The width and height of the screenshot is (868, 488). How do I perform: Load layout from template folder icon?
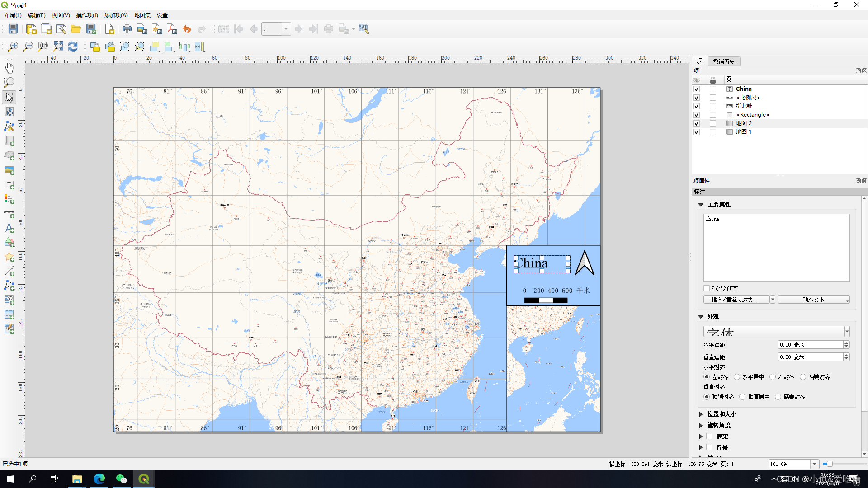click(x=76, y=29)
